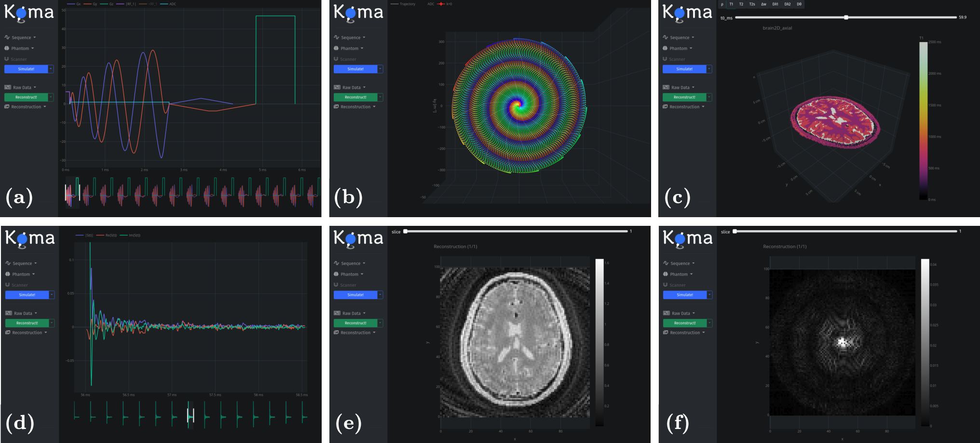Viewport: 980px width, 443px height.
Task: Click the green Reconstruct! button in panel (f)
Action: (x=685, y=323)
